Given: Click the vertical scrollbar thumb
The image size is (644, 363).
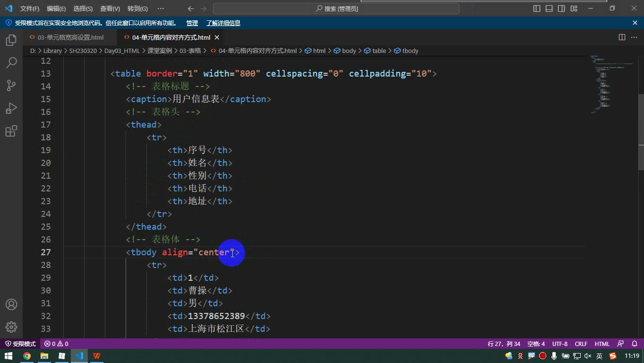Looking at the screenshot, I should tap(641, 131).
